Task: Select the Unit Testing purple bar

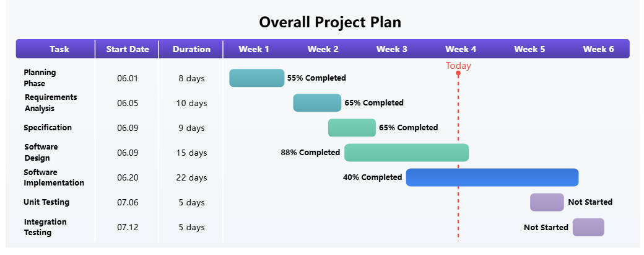Action: [547, 202]
